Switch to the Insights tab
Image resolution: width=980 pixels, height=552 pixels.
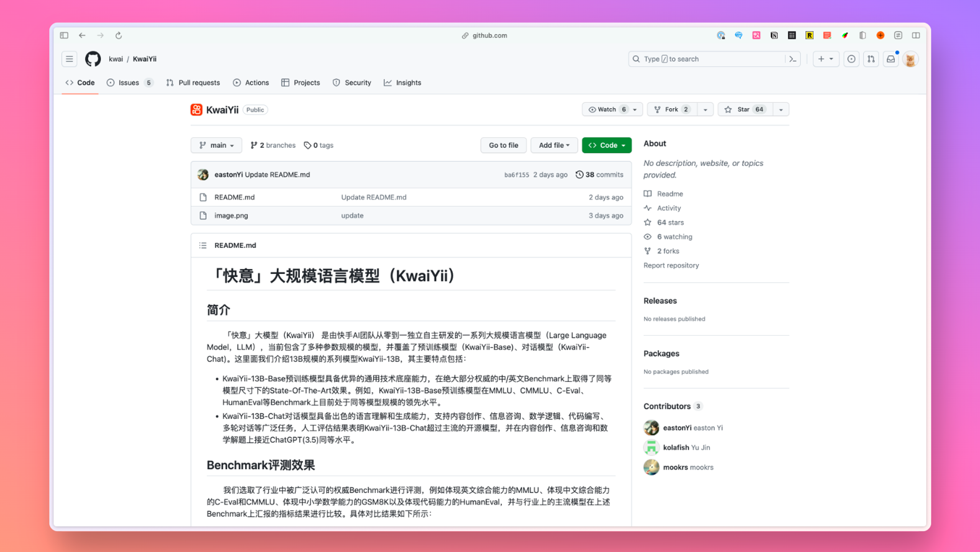402,82
